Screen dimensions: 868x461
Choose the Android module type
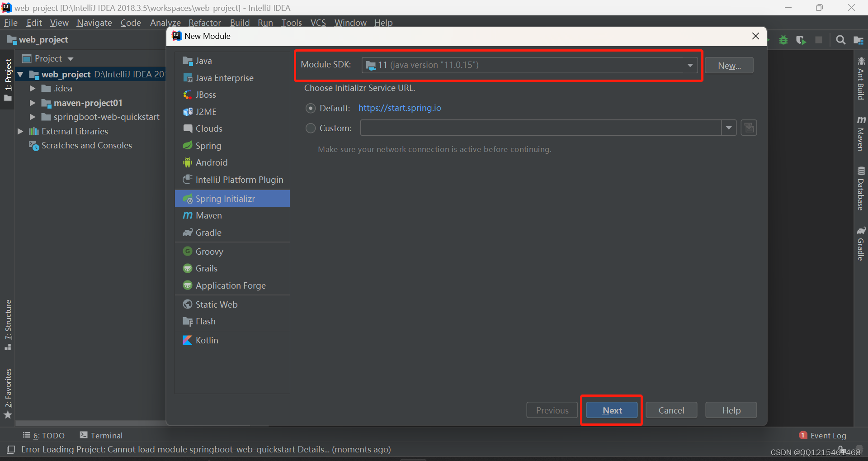(232, 162)
